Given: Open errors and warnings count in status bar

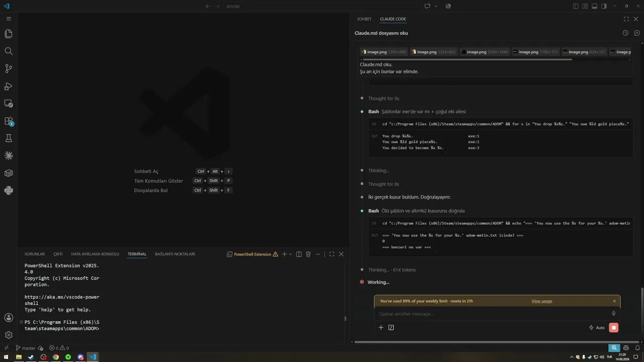Looking at the screenshot, I should tap(59, 348).
